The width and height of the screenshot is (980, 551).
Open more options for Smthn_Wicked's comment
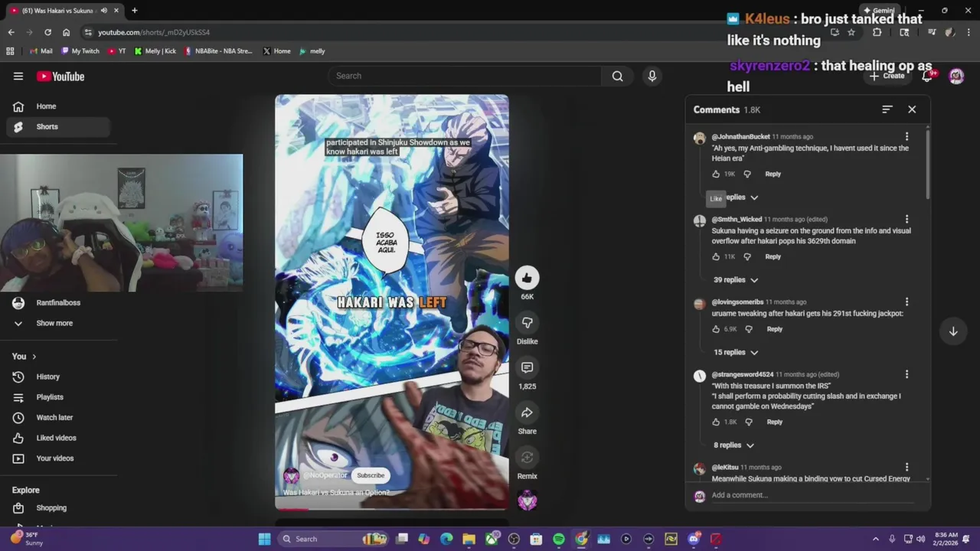[x=906, y=220]
